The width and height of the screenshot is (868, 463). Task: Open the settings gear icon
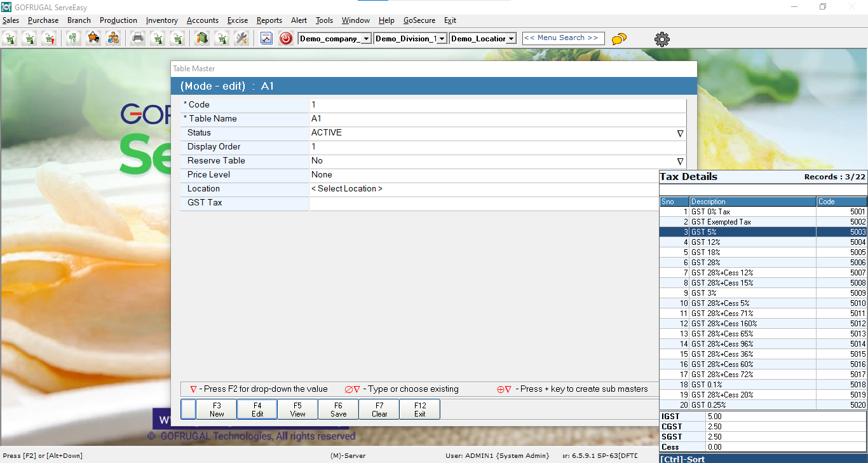pos(662,39)
